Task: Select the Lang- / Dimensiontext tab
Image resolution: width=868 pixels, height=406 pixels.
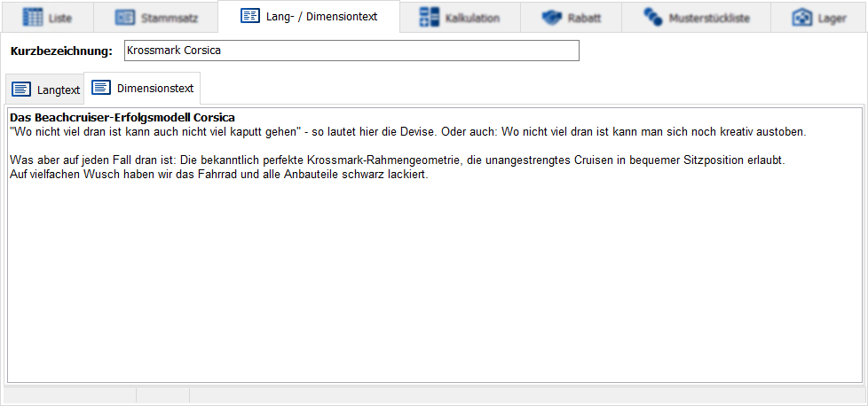Action: click(x=309, y=17)
